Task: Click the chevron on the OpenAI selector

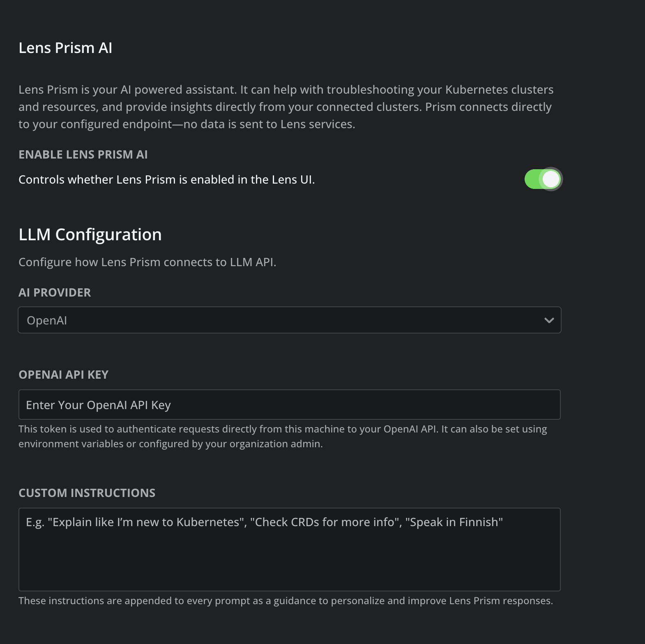Action: (548, 320)
